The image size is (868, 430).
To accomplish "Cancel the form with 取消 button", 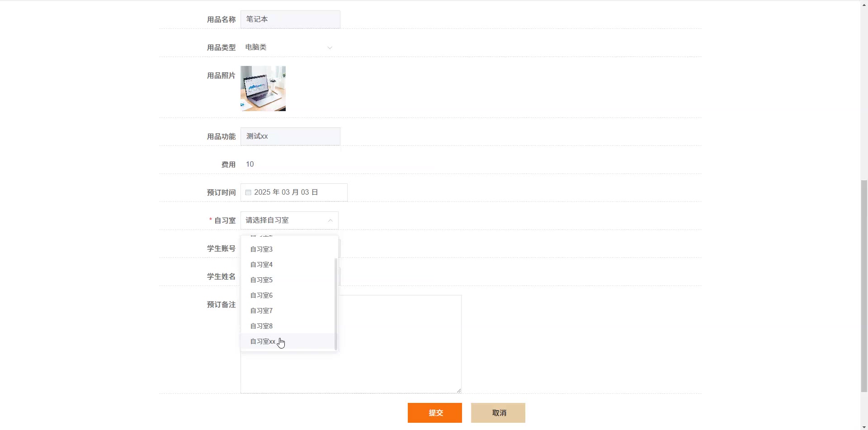I will click(498, 413).
